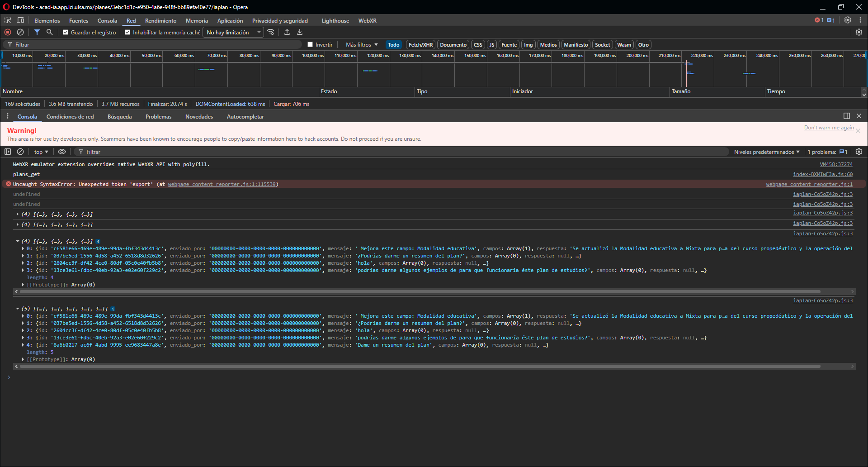Open the Problemas drawer tab
The height and width of the screenshot is (467, 868).
[158, 117]
